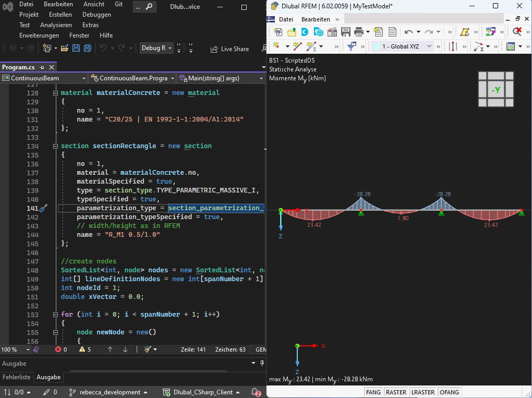This screenshot has width=532, height=398.
Task: Enable OFANG in RFEM status bar
Action: 449,392
